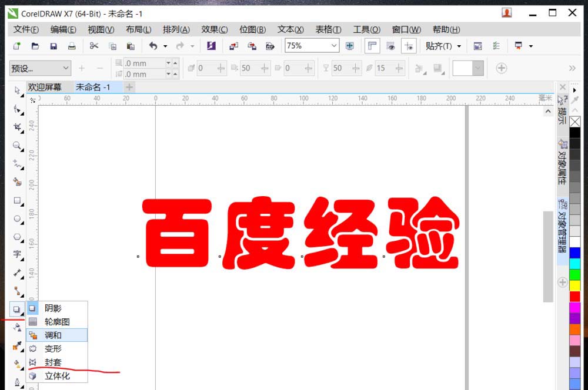Image resolution: width=588 pixels, height=390 pixels.
Task: Open the 编辑 Edit menu
Action: coord(63,29)
